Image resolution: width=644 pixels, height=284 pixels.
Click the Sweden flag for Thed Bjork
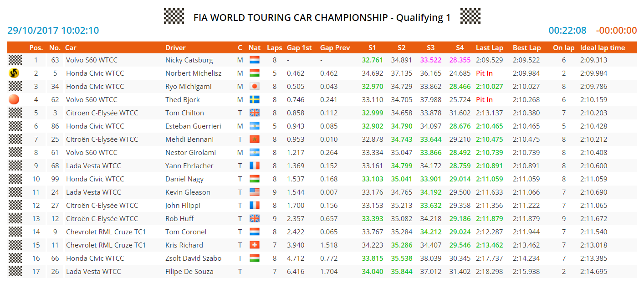254,100
